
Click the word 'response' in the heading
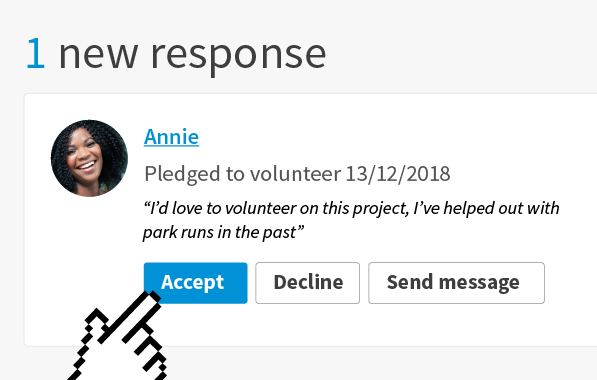[238, 57]
